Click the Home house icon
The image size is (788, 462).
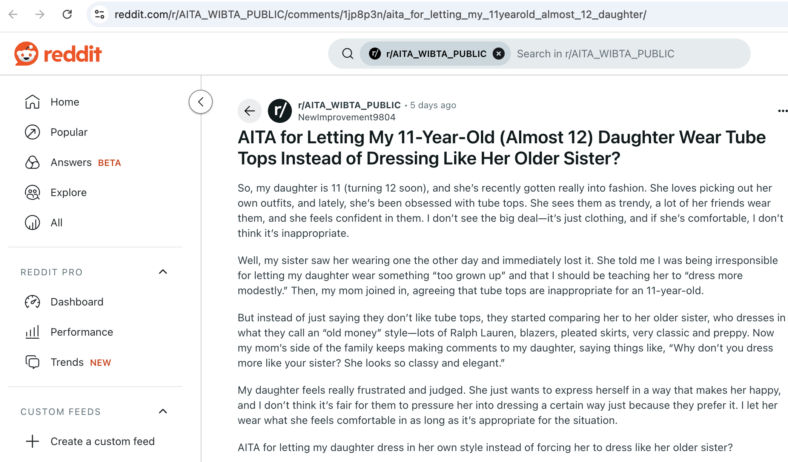point(32,102)
